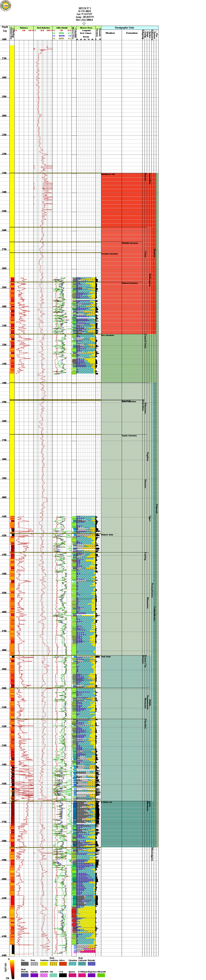Click the well location symbol below the elevation
The height and width of the screenshot is (980, 206).
pos(84,24)
